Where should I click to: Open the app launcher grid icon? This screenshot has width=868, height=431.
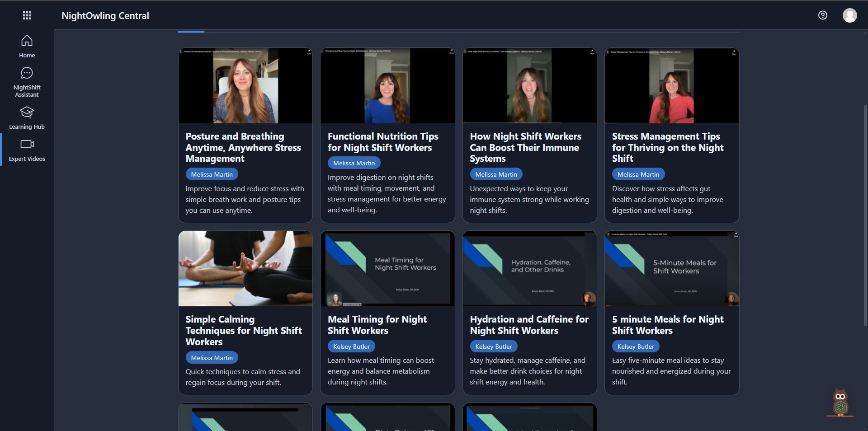[27, 15]
